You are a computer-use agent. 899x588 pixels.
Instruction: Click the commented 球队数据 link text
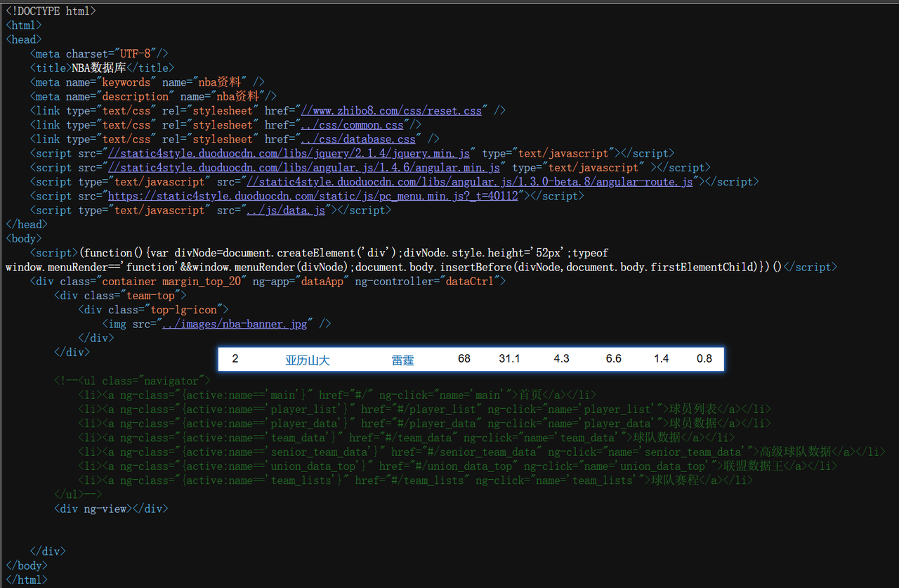[x=657, y=438]
